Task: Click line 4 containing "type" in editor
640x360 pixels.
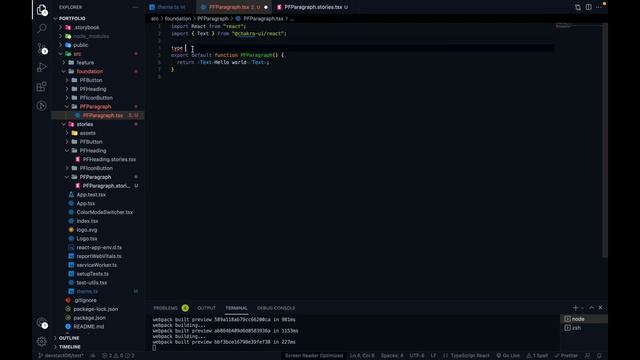Action: (x=362, y=48)
